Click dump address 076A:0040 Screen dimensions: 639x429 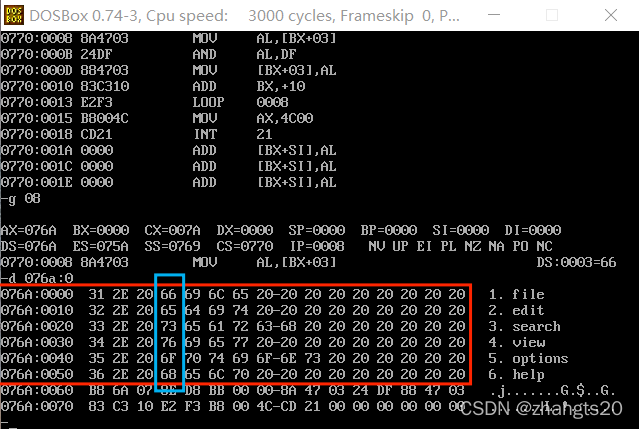pos(37,358)
